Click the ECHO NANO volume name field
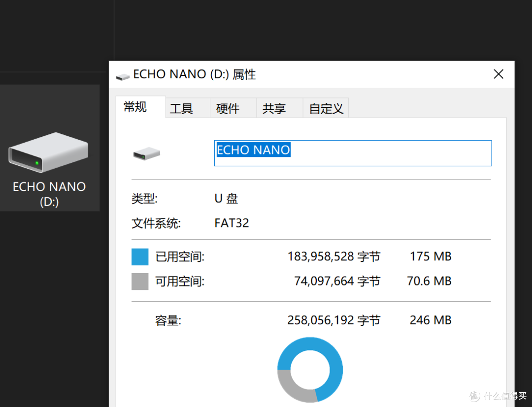 (353, 153)
